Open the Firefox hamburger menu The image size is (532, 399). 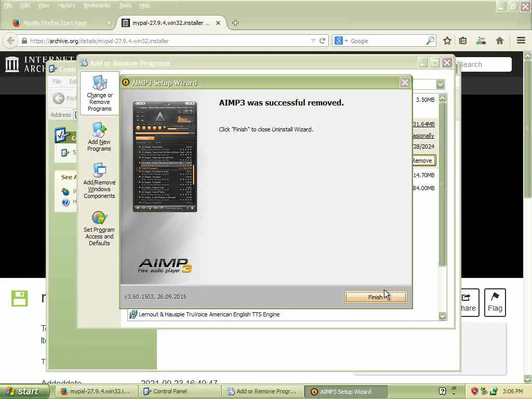point(521,41)
